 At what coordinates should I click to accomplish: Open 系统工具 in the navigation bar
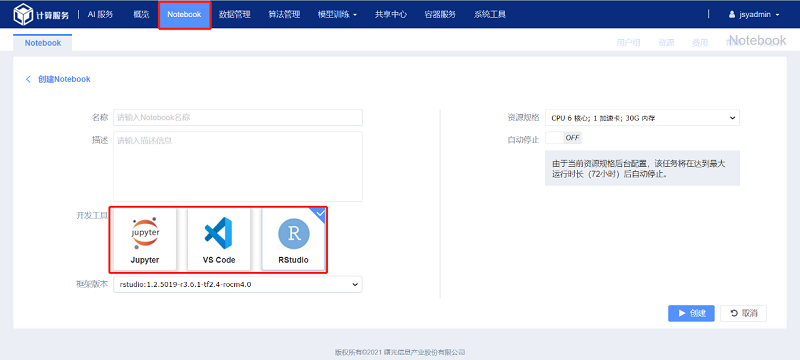490,14
